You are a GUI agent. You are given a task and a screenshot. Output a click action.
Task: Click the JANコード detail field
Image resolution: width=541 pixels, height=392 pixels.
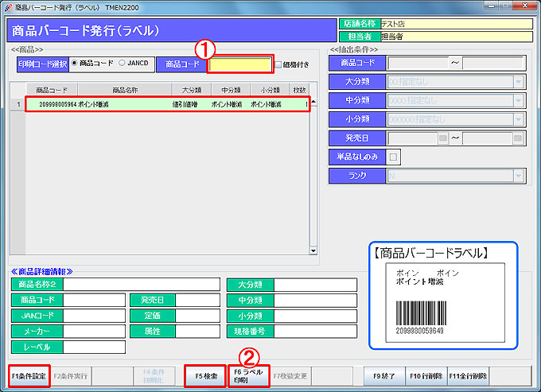(x=94, y=316)
